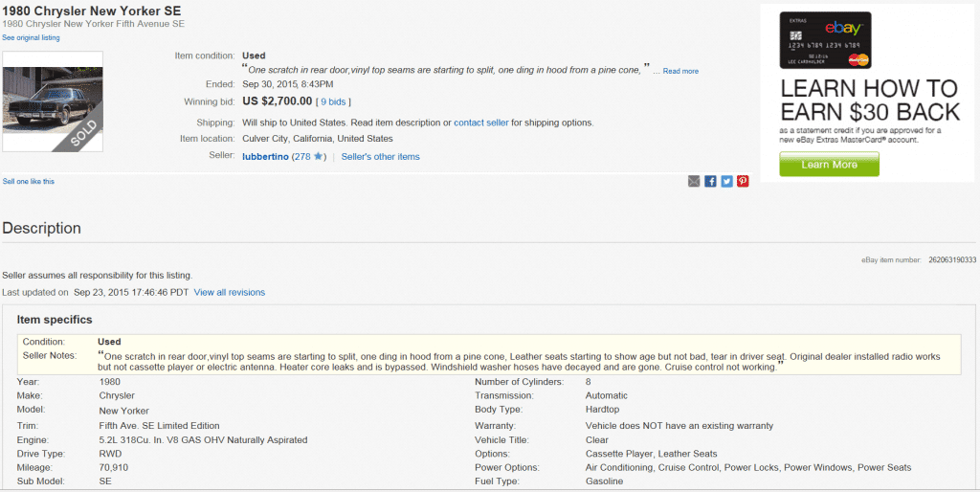View 'Seller's other items'
Image resolution: width=980 pixels, height=492 pixels.
380,156
